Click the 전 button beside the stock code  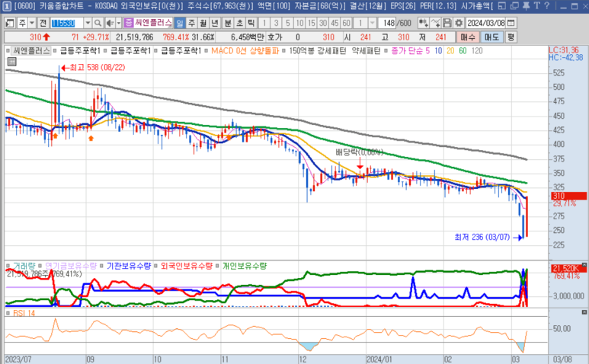(x=43, y=23)
